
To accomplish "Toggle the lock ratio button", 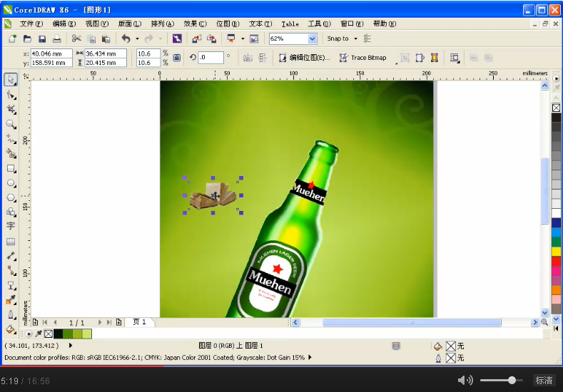I will (x=177, y=58).
